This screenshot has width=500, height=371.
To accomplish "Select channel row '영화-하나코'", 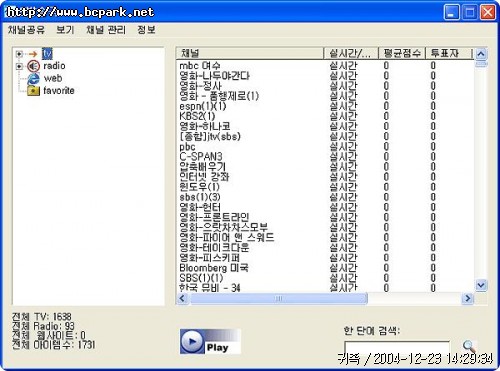I will coord(325,126).
